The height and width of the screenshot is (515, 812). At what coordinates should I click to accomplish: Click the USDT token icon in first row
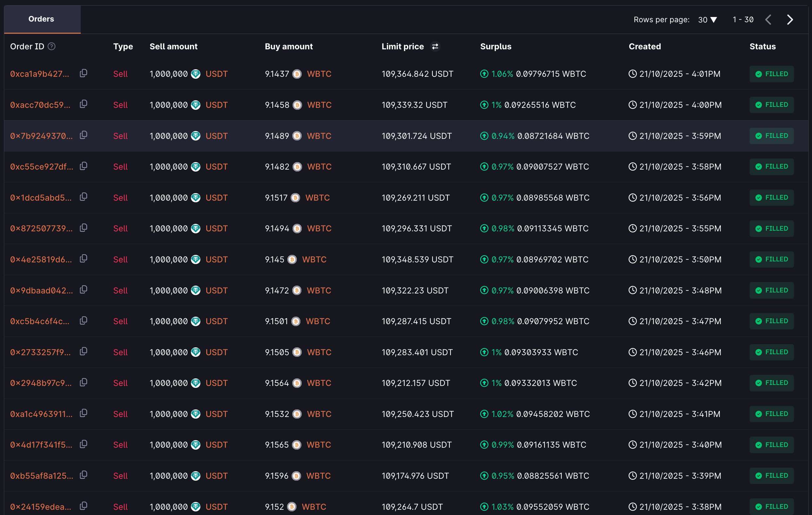pyautogui.click(x=195, y=74)
